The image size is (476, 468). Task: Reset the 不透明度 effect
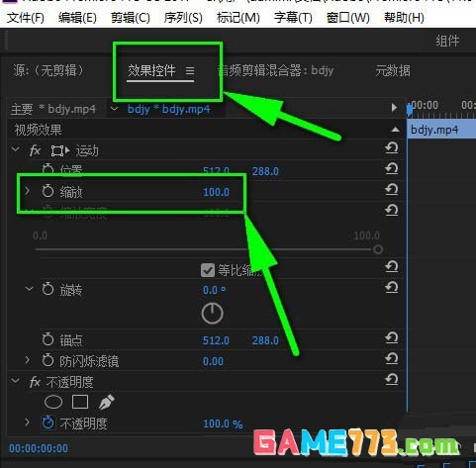392,379
